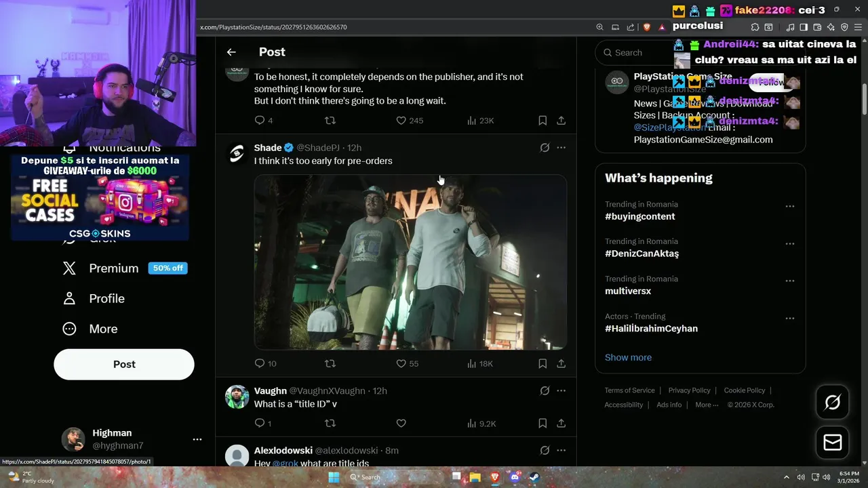This screenshot has height=488, width=868.
Task: Open more options on Vaughn's post
Action: coord(561,391)
